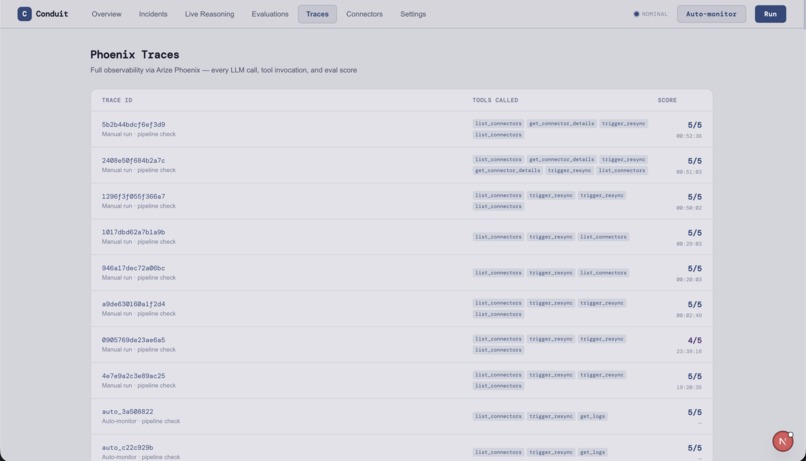Viewport: 806px width, 461px height.
Task: Click trigger_resync tag in 5b2b44bdcf6ef3d9 row
Action: (x=624, y=123)
